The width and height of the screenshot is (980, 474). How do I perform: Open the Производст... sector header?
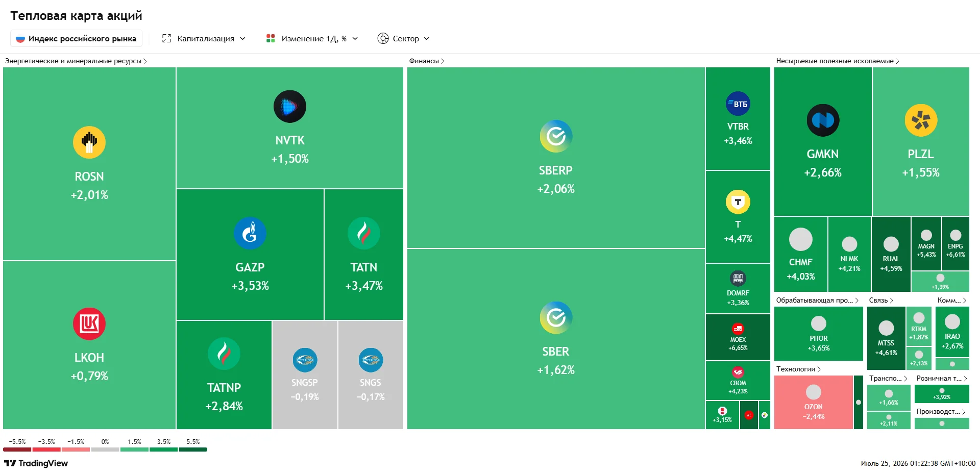coord(941,411)
